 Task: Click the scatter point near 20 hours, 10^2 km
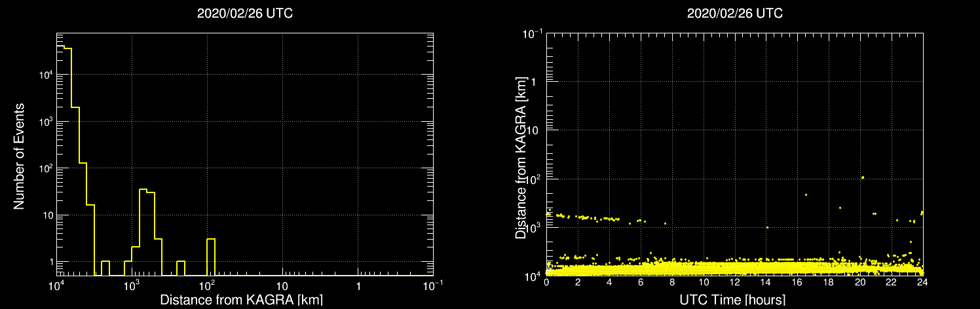click(x=863, y=177)
